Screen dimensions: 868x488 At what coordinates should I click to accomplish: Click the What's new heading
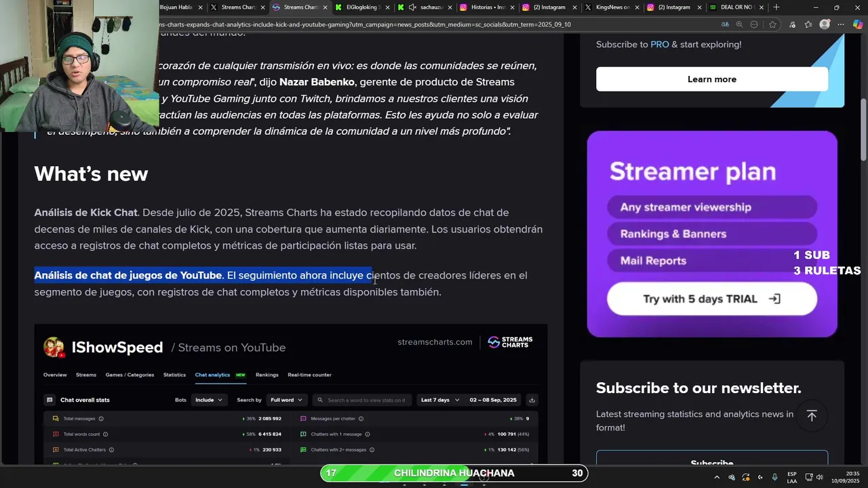pos(91,174)
